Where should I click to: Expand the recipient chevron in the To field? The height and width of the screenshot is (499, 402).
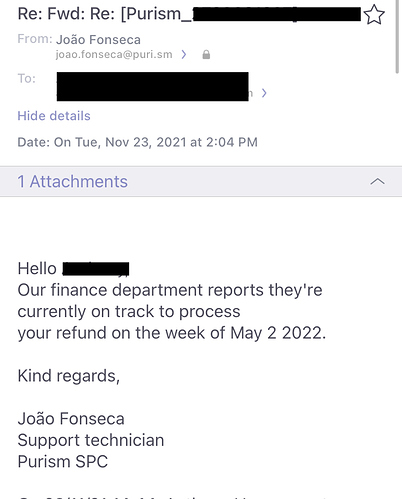coord(264,93)
